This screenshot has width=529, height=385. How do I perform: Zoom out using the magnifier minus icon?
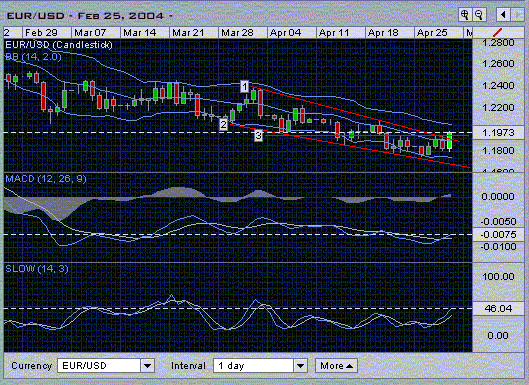click(479, 15)
